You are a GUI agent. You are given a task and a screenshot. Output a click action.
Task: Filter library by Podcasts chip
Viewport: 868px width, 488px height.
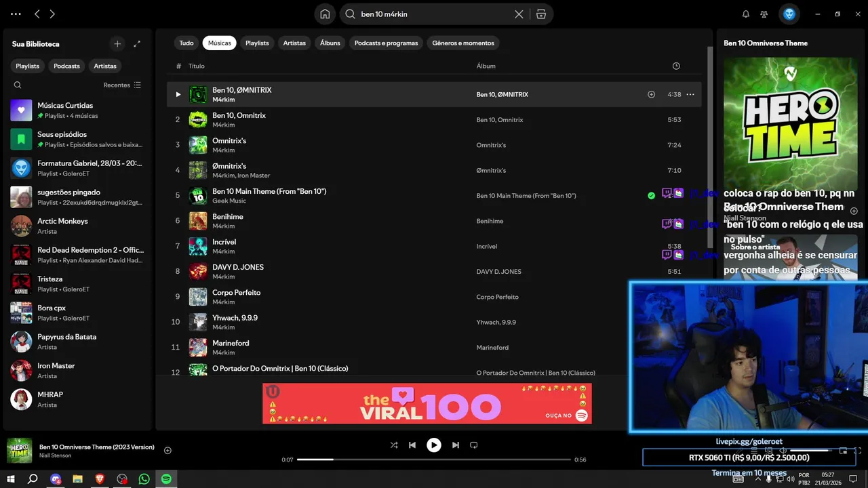[66, 66]
